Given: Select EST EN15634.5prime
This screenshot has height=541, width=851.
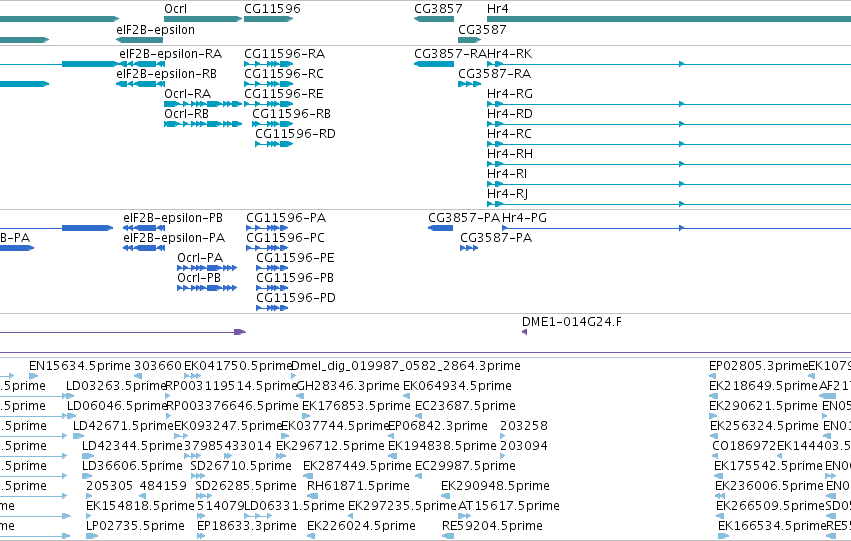Looking at the screenshot, I should (x=80, y=366).
